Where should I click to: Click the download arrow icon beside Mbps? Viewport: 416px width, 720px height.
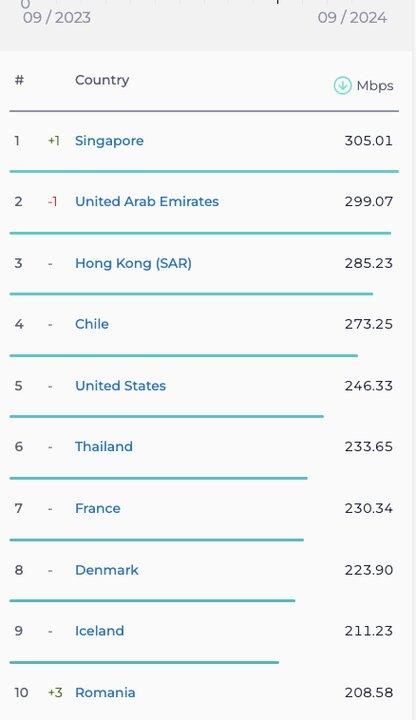pos(343,85)
